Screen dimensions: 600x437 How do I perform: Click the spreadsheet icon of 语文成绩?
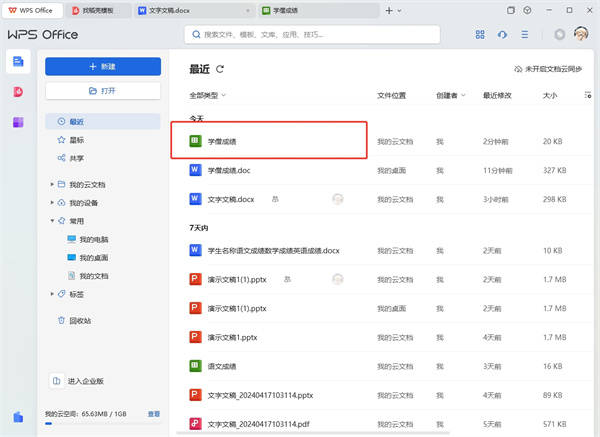195,366
